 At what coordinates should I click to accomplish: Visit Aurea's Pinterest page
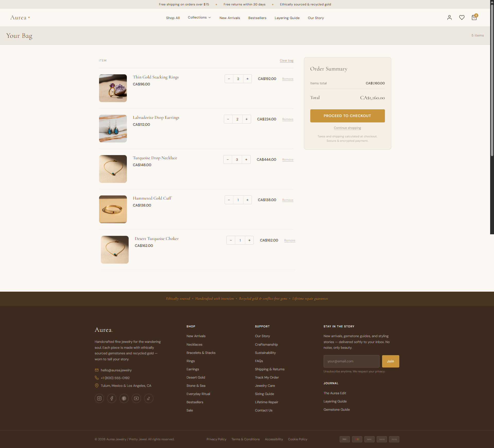point(124,398)
